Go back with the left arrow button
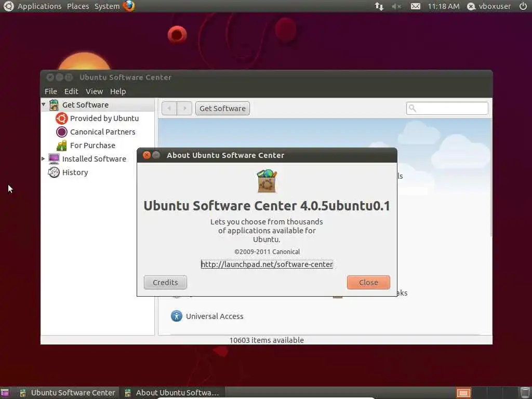532x399 pixels. [x=169, y=108]
